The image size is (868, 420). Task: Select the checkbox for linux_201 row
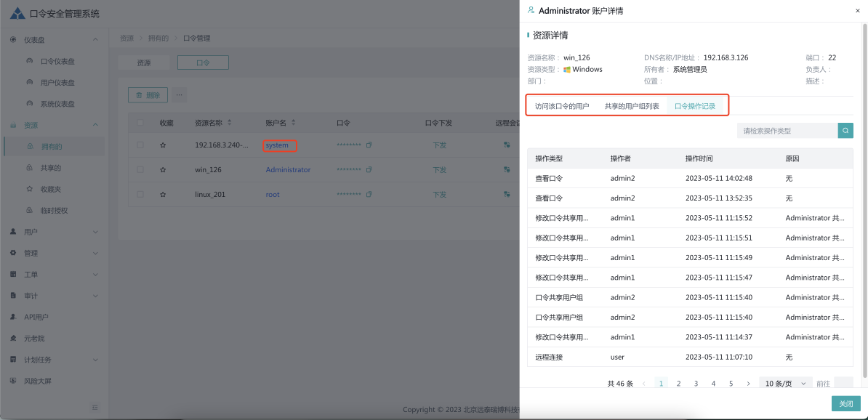[x=140, y=195]
